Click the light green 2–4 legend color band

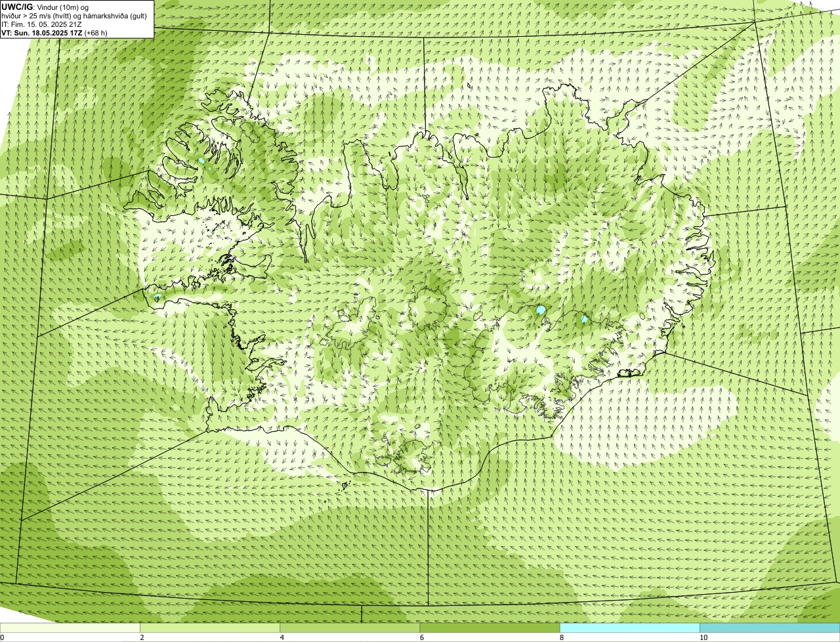210,628
